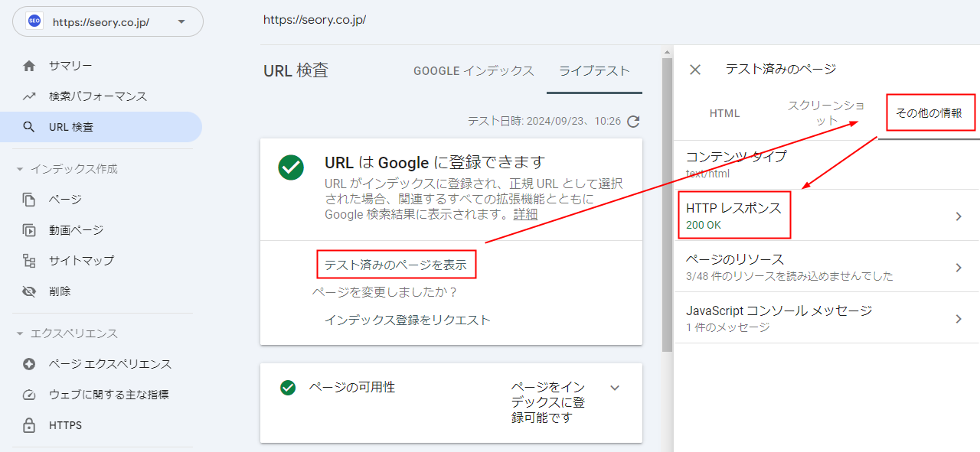Click the SEO site favicon in property selector
This screenshot has height=452, width=980.
click(x=34, y=21)
